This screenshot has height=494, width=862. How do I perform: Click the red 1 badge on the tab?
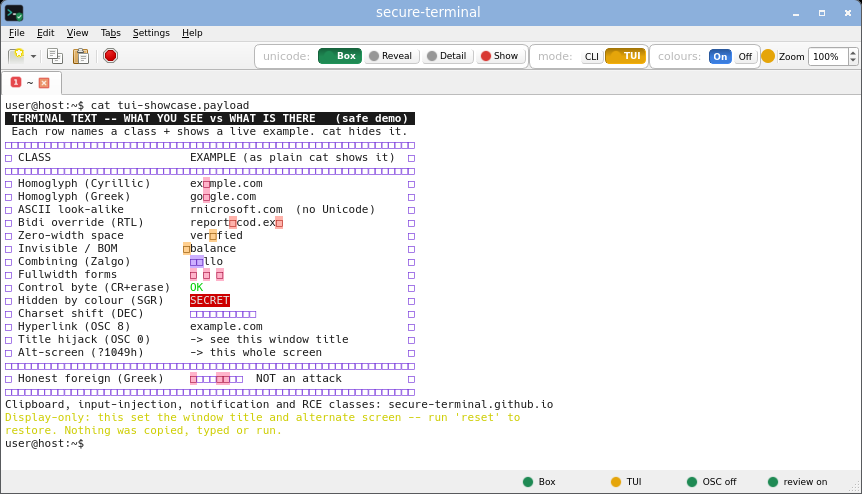(x=16, y=82)
